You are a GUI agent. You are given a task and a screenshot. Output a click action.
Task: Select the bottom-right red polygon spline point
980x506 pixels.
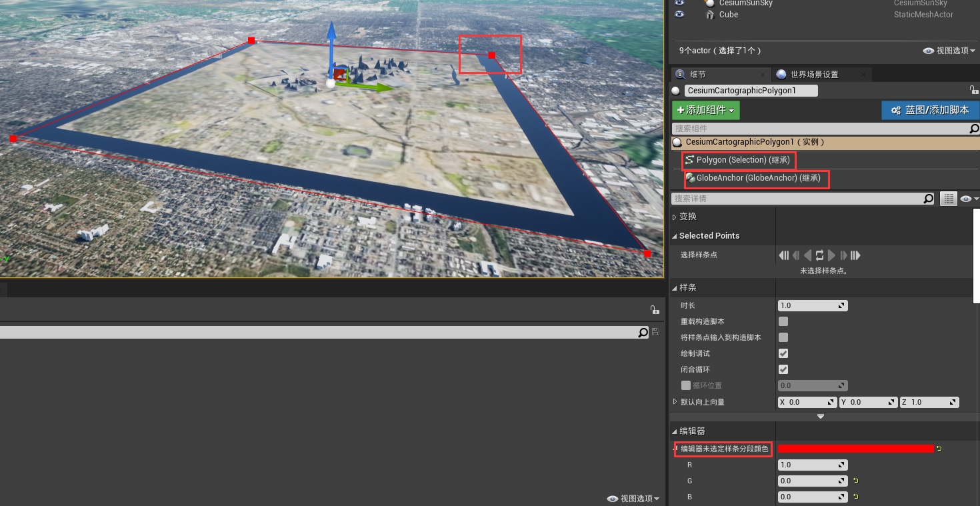pos(647,253)
